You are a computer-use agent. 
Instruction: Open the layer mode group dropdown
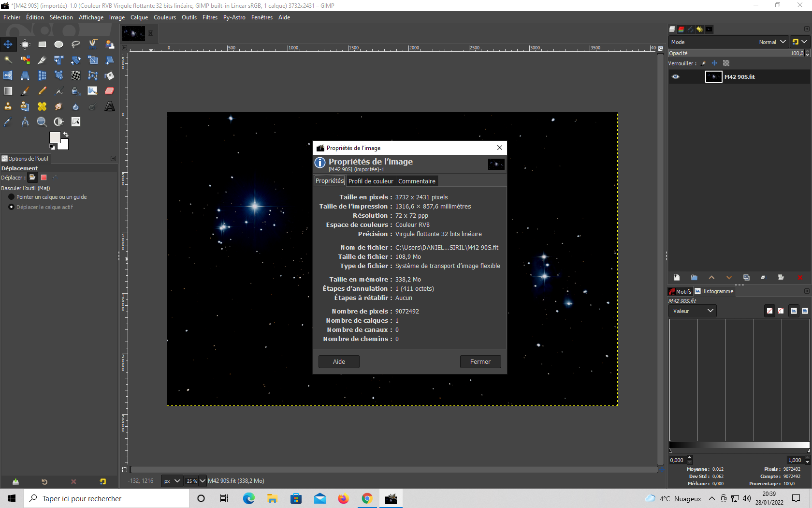point(799,42)
